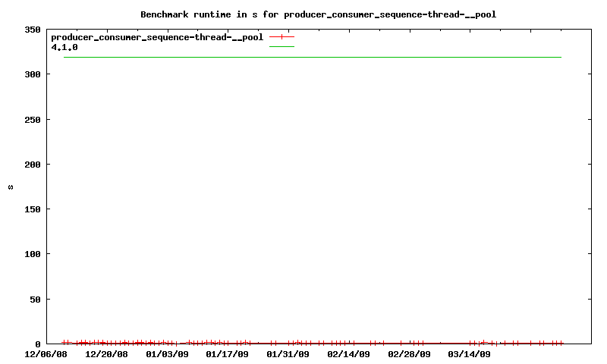Click the chart title text at top

point(318,14)
